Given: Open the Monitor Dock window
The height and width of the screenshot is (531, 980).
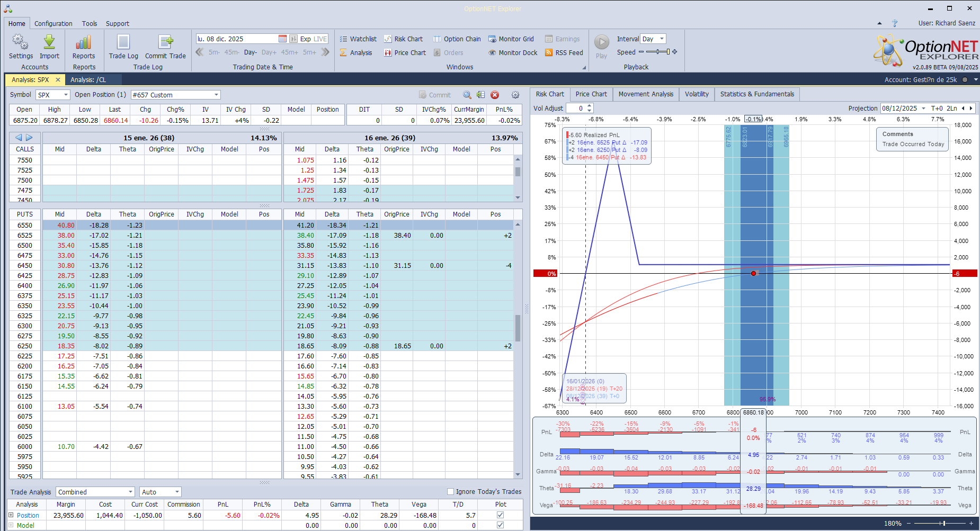Looking at the screenshot, I should click(x=513, y=52).
